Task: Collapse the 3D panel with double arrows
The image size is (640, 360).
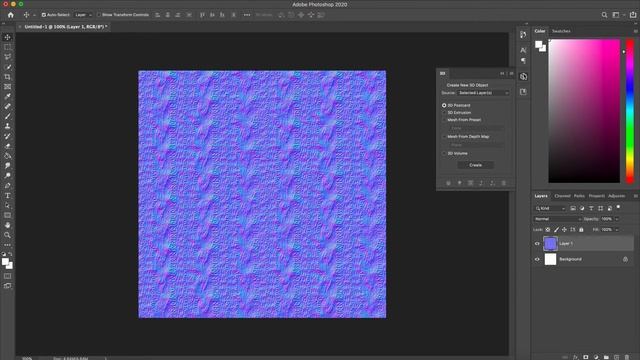Action: tap(502, 73)
